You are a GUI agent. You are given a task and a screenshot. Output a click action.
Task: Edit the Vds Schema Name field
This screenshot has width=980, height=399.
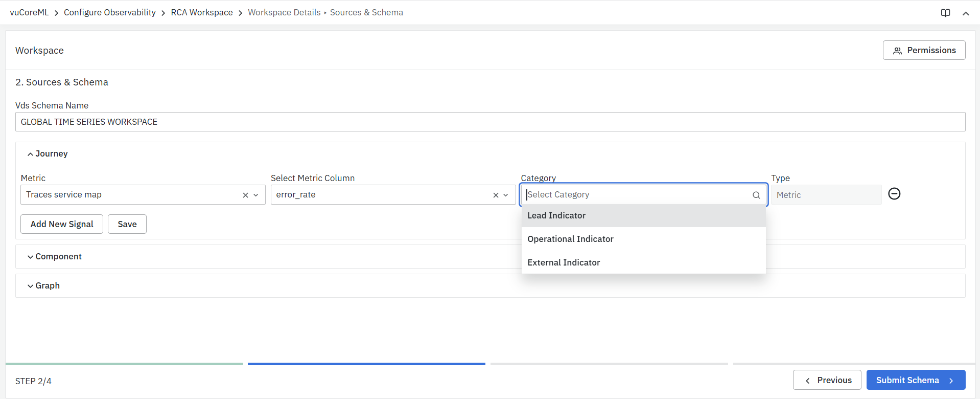(489, 122)
